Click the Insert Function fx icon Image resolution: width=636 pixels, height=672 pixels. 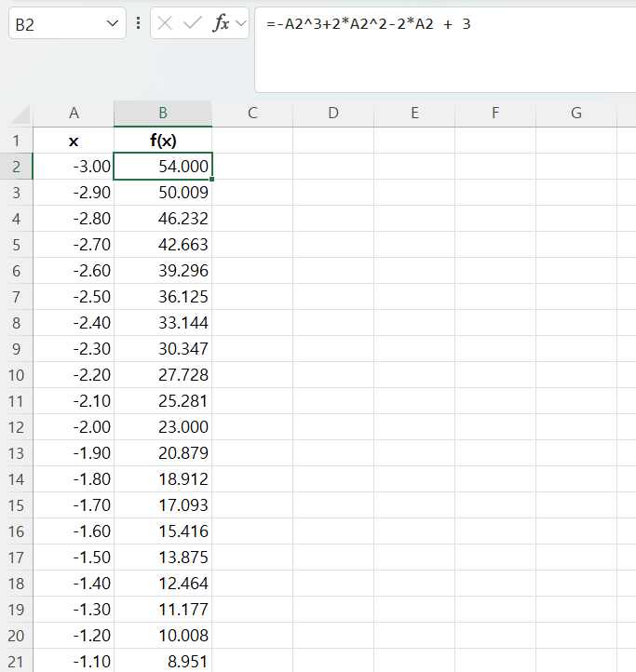[221, 24]
